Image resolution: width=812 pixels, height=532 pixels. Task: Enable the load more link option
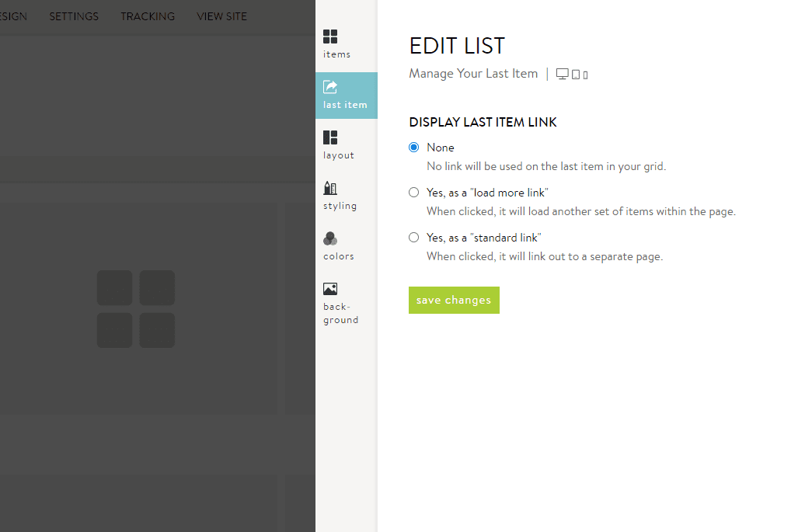click(x=413, y=192)
